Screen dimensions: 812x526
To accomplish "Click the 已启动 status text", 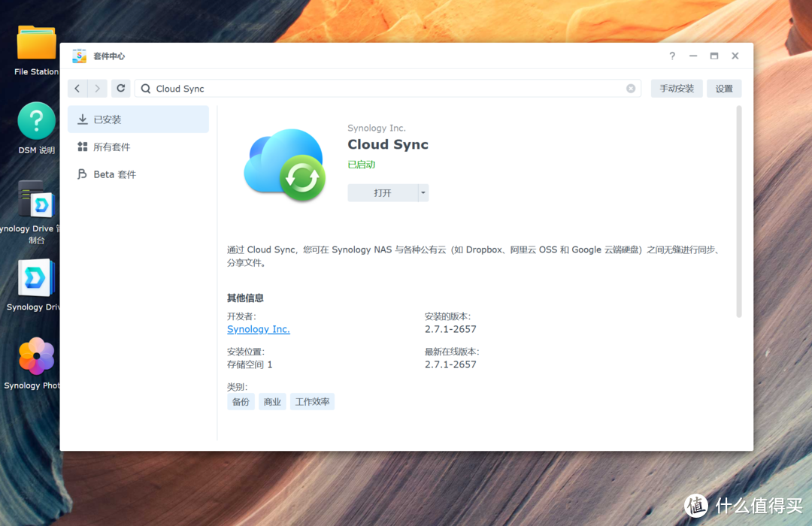I will coord(362,165).
